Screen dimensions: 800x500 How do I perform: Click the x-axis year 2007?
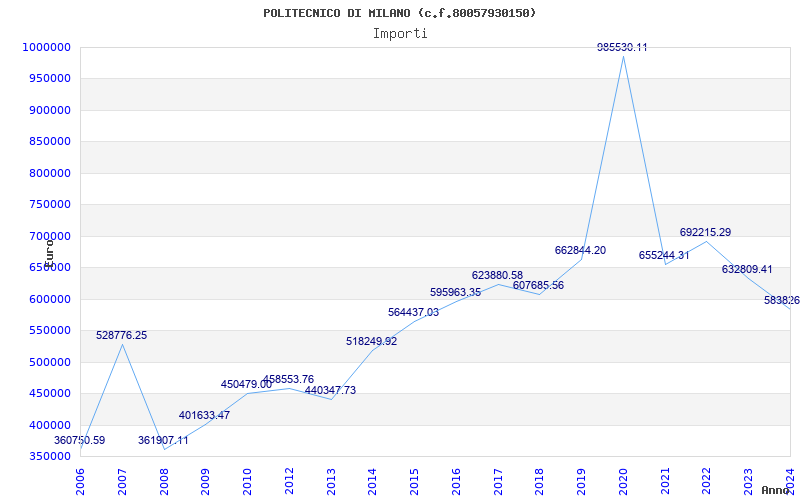(x=122, y=482)
